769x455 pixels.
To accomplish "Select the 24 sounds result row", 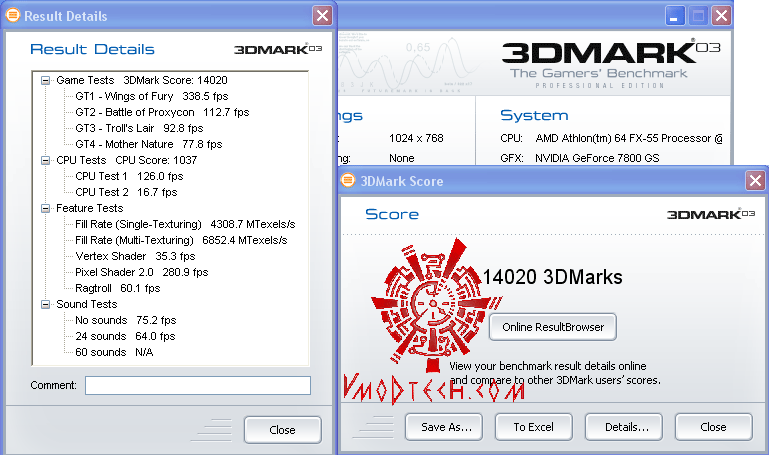I will (125, 336).
